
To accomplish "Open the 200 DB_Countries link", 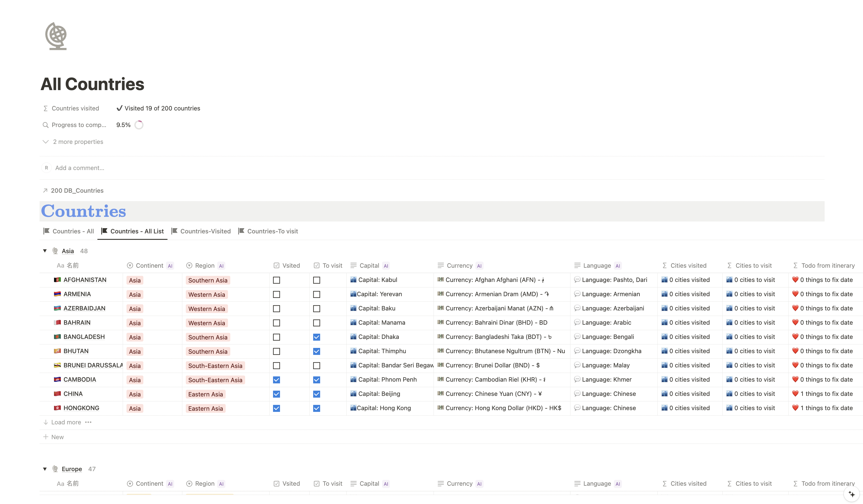I will click(x=73, y=190).
